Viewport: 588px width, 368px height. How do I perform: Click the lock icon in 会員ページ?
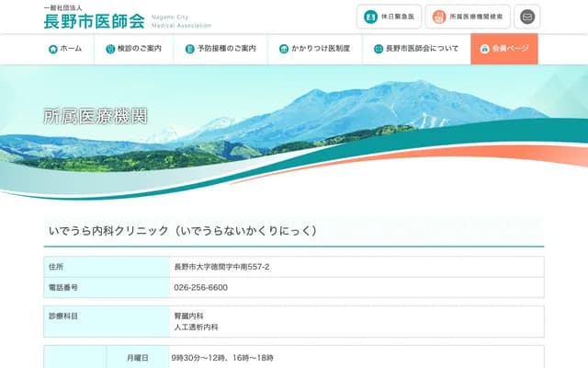484,49
